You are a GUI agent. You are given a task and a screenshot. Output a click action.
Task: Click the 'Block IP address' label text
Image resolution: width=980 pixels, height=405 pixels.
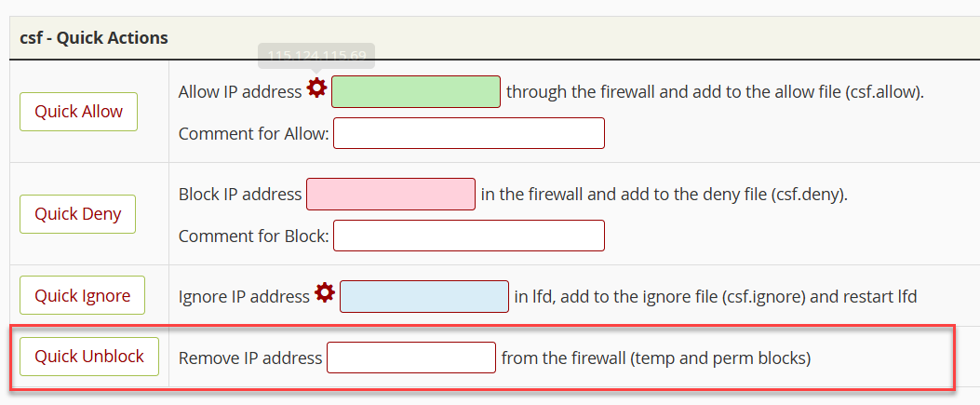click(240, 195)
